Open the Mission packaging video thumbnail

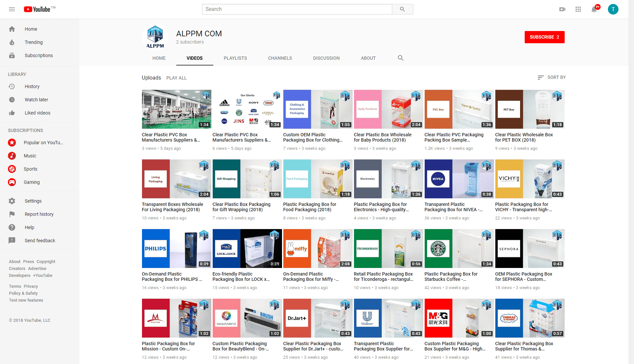176,318
